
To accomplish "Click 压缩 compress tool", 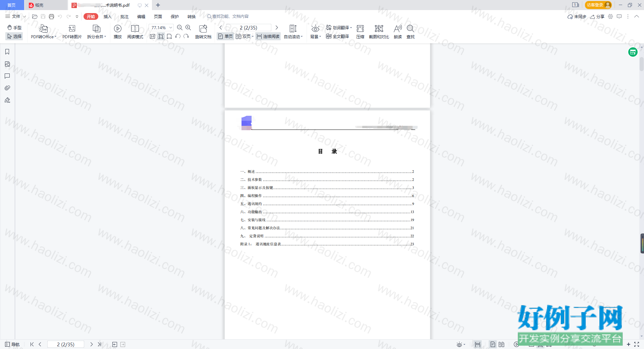I will pyautogui.click(x=360, y=32).
